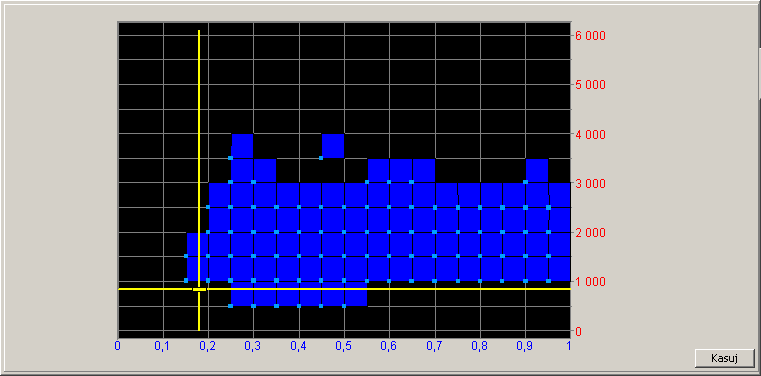Select data point at x 0,15 y 1500
761x376 pixels.
[186, 256]
